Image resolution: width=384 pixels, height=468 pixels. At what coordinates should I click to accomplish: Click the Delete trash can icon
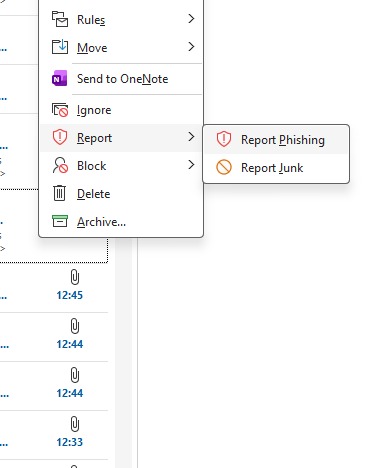(x=60, y=193)
